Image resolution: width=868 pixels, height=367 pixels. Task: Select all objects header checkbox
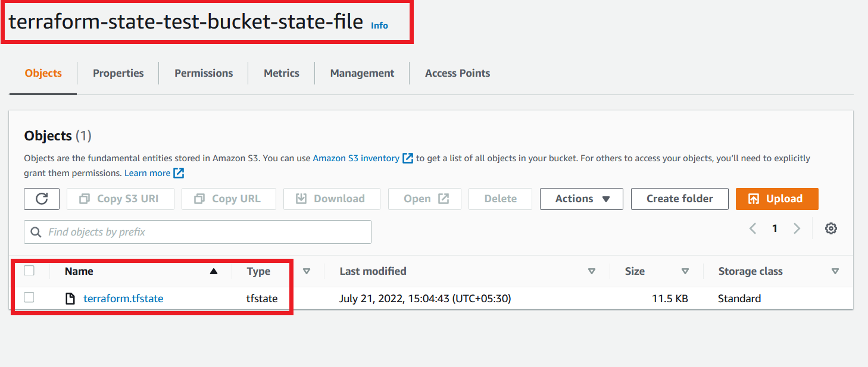29,271
